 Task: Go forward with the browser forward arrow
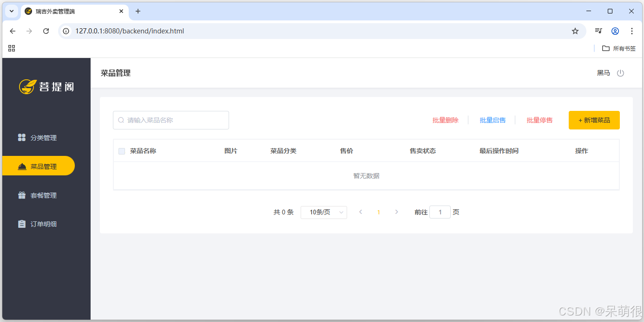(29, 31)
